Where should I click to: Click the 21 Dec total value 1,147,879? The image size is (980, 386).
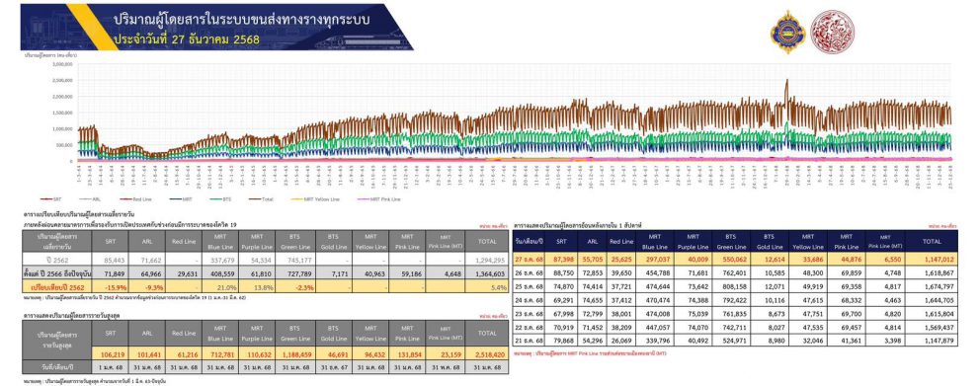[939, 340]
